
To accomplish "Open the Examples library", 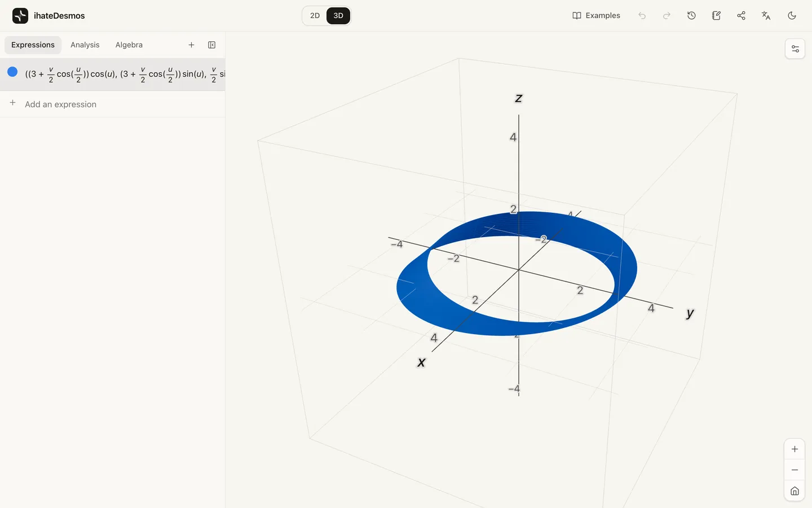I will tap(596, 16).
